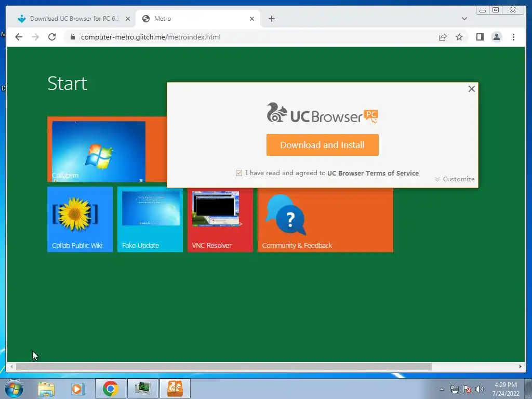
Task: Open the UC Browser Terms of Service link
Action: [x=373, y=173]
